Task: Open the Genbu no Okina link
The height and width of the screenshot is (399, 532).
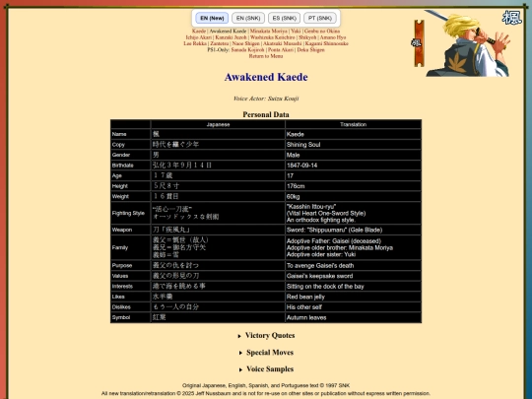Action: click(322, 31)
